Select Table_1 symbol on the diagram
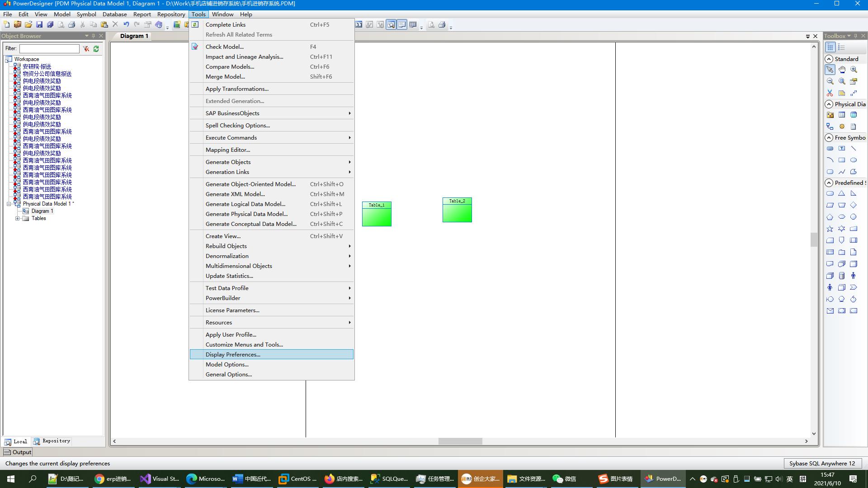The image size is (868, 488). click(x=377, y=214)
